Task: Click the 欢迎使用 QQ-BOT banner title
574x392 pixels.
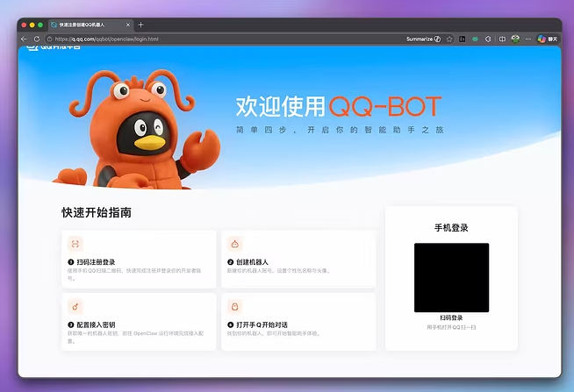Action: tap(339, 107)
